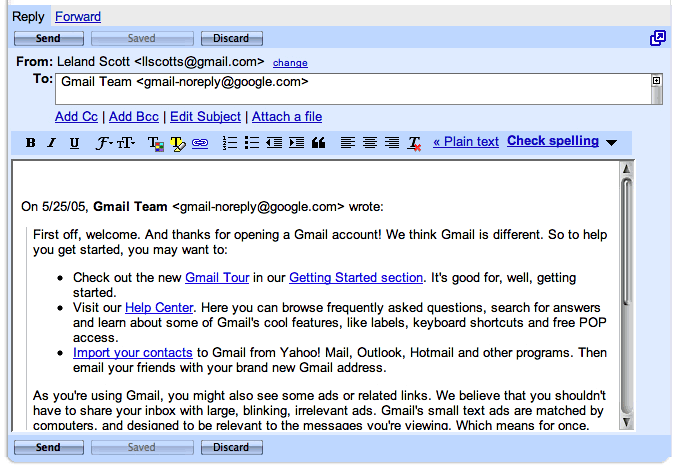Align text left
This screenshot has width=679, height=469.
[348, 142]
